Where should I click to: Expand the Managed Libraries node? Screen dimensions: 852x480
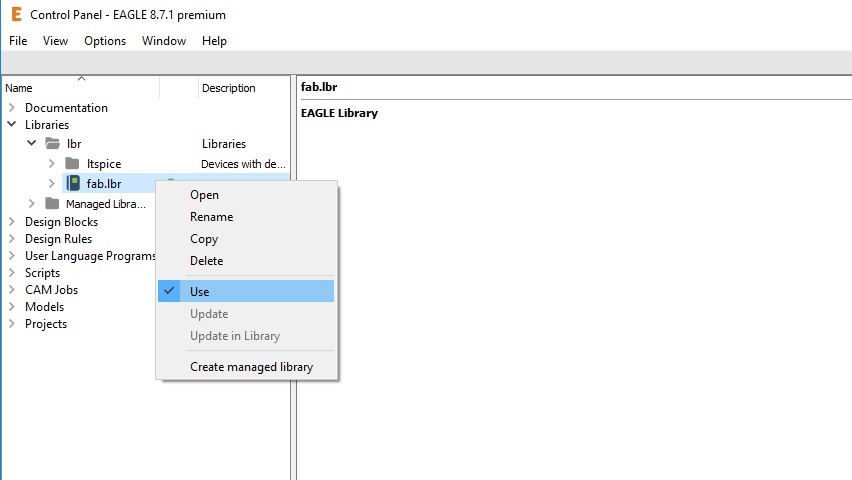32,203
